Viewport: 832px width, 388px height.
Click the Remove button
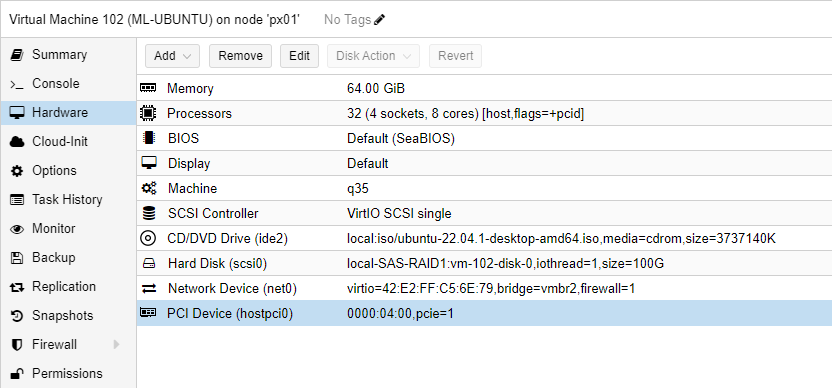tap(240, 56)
